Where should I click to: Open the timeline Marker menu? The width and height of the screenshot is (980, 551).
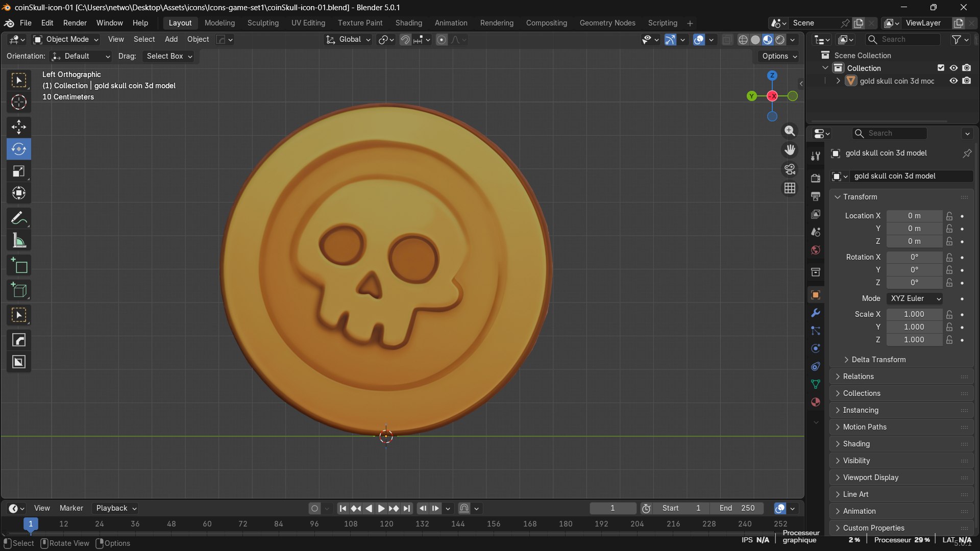71,508
